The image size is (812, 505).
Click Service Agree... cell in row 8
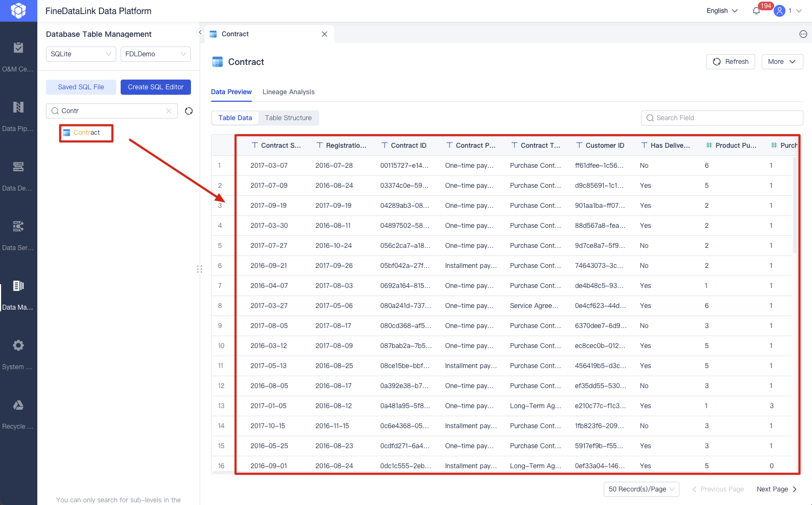(x=534, y=306)
